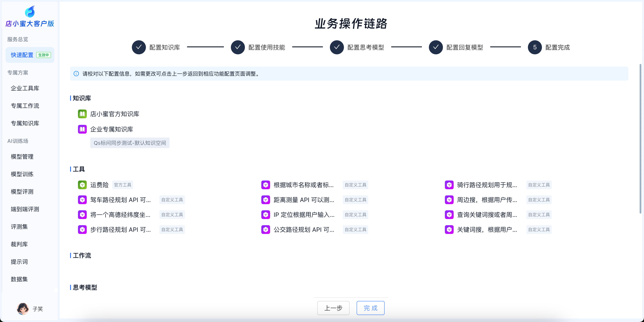Click the 驾车路径规划 API tool icon
Viewport: 644px width, 322px height.
click(x=82, y=200)
